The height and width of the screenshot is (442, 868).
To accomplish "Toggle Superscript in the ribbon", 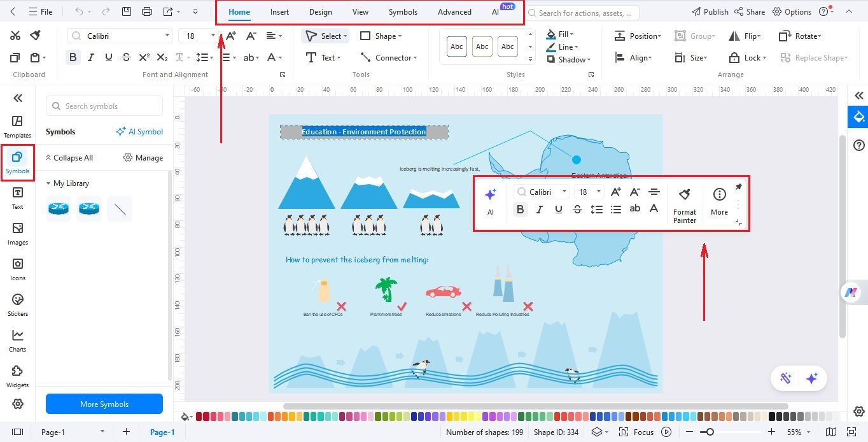I will point(144,57).
